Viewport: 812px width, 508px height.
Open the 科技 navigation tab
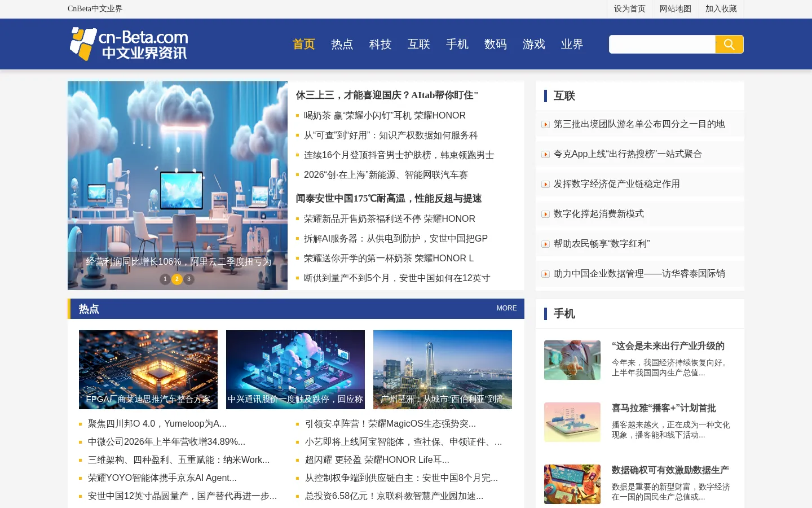pos(381,44)
